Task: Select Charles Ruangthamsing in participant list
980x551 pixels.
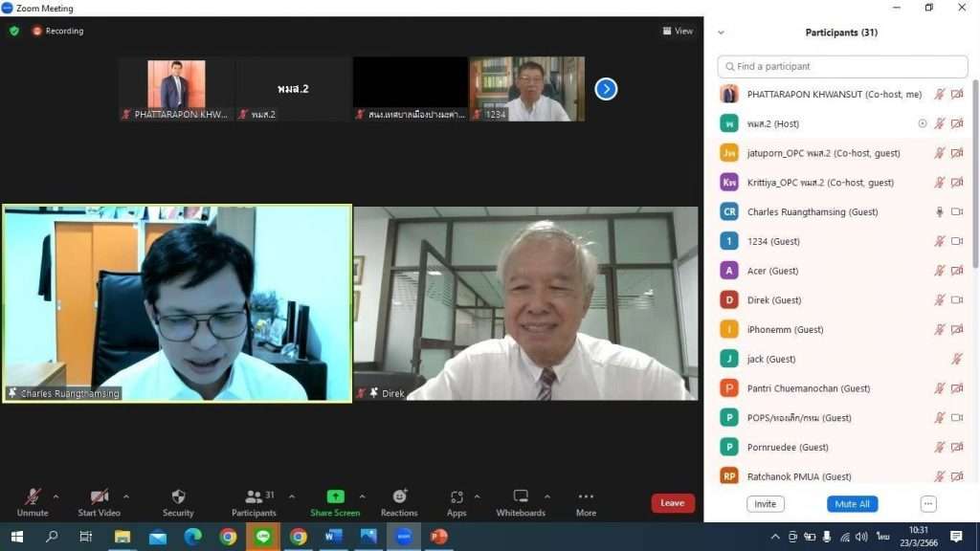Action: pos(812,212)
